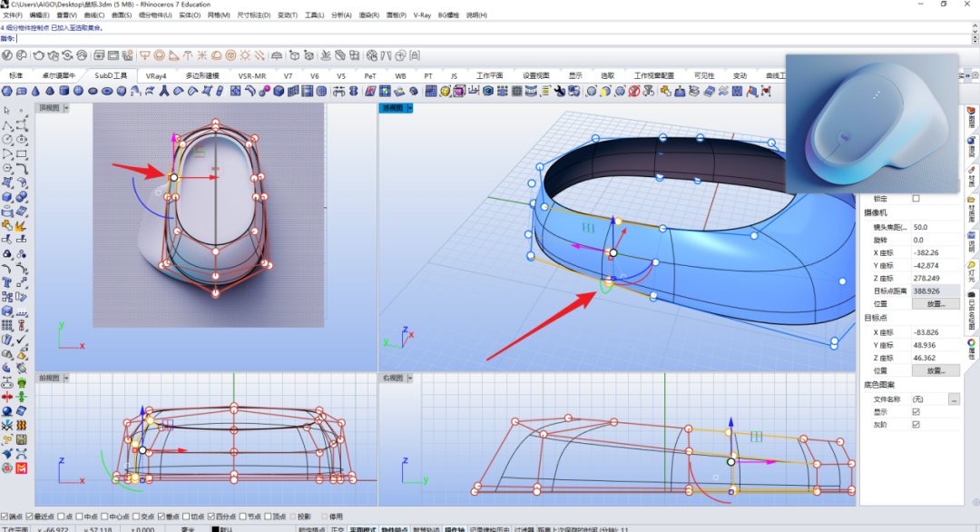Open the perspective viewport title dropdown arrow
Image resolution: width=980 pixels, height=532 pixels.
410,108
